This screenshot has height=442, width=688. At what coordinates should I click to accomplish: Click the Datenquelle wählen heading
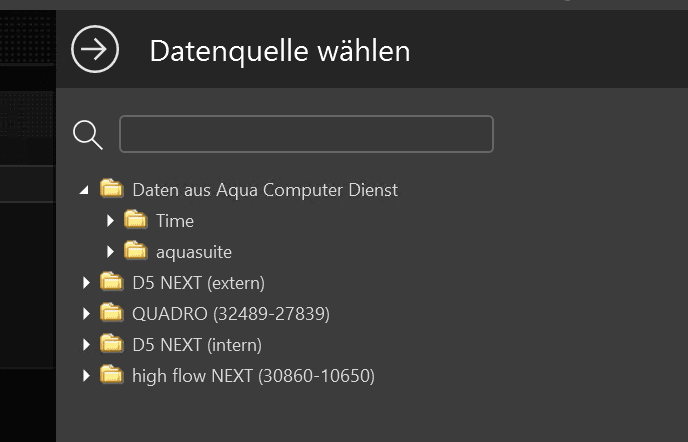coord(280,51)
